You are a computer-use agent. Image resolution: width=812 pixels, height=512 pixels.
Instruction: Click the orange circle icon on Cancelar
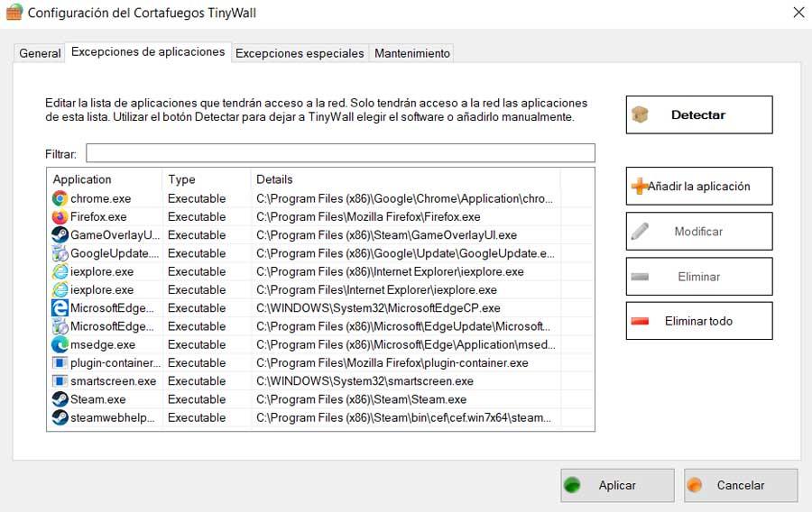[695, 485]
